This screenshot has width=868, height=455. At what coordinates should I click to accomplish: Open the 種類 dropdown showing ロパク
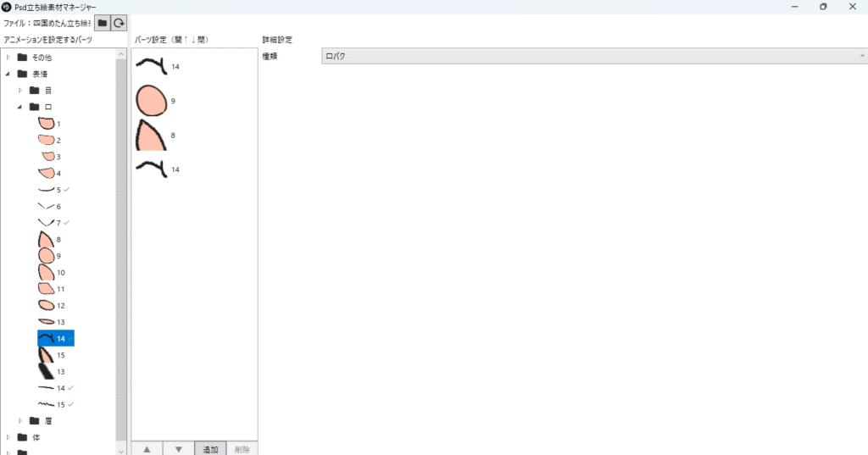(x=592, y=56)
